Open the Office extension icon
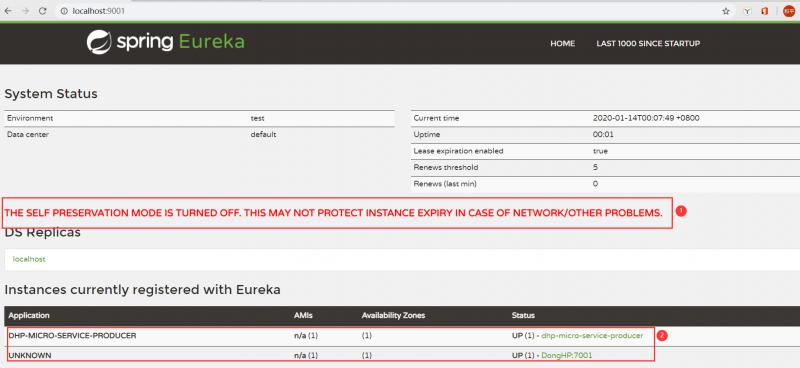 [764, 11]
